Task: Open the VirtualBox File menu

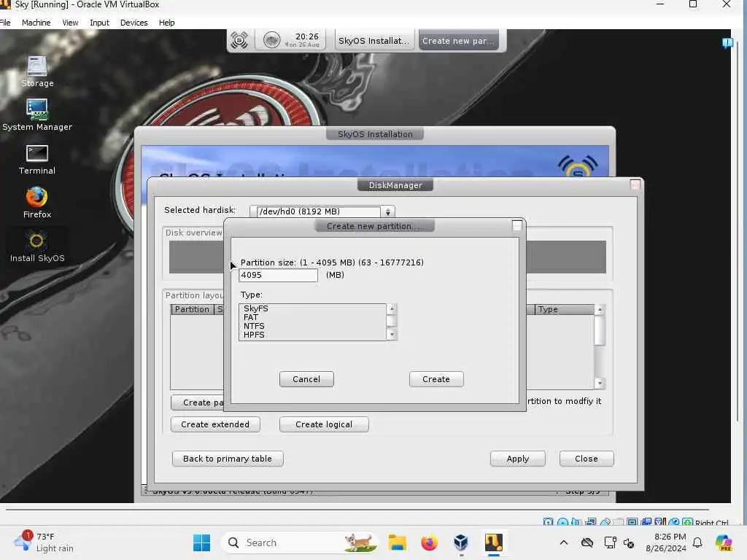Action: coord(5,23)
